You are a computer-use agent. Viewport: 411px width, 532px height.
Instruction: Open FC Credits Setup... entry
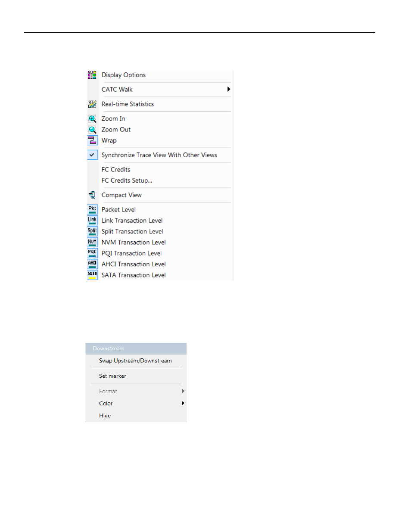(127, 180)
